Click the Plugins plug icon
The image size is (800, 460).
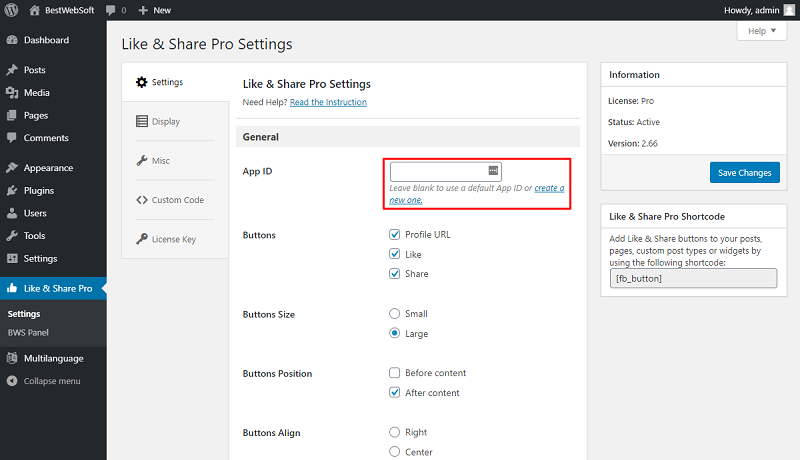click(x=12, y=191)
